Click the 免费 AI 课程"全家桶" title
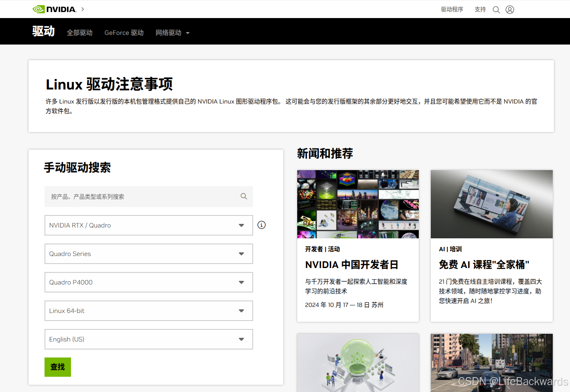 coord(484,265)
